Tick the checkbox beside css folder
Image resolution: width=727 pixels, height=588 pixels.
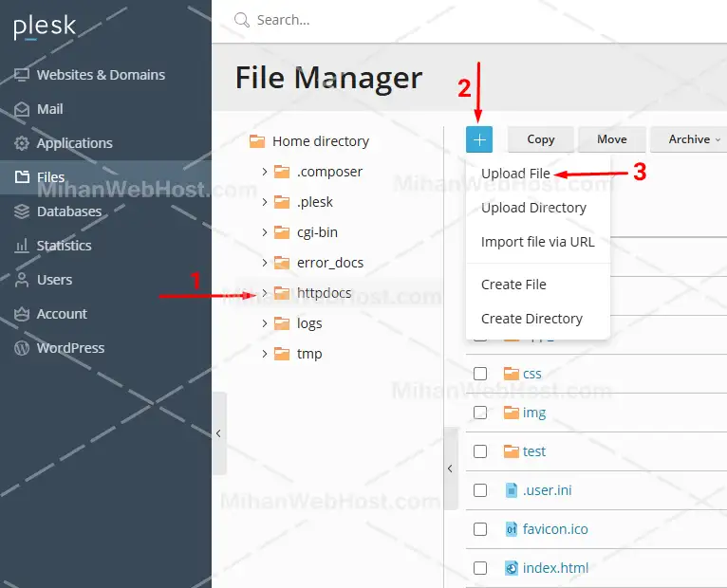tap(480, 374)
